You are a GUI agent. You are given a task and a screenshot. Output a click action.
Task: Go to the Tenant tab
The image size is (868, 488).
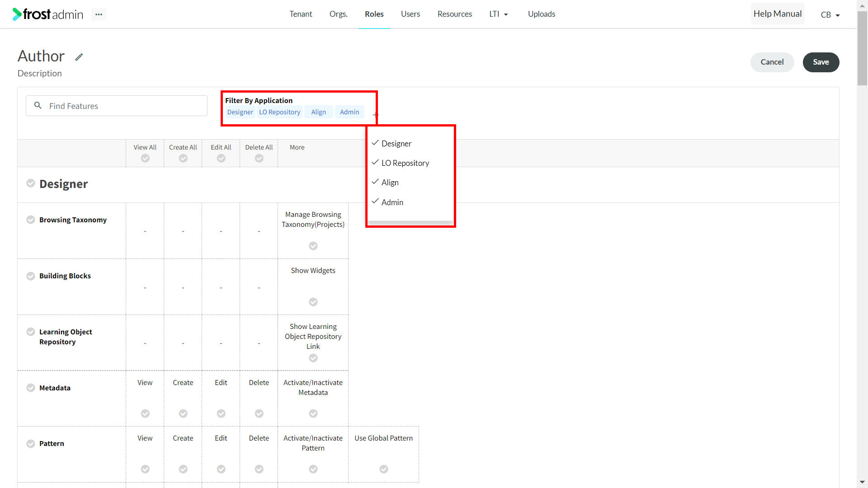pos(301,14)
